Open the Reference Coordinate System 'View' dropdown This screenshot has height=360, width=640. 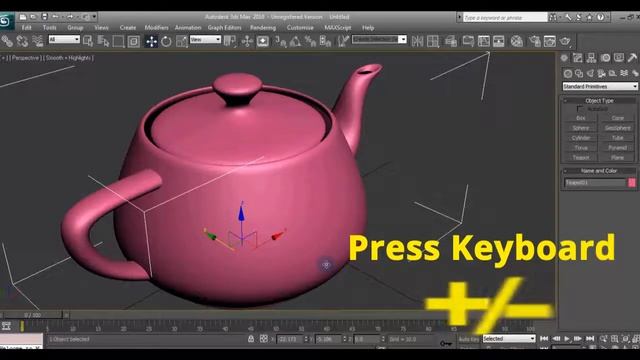205,39
